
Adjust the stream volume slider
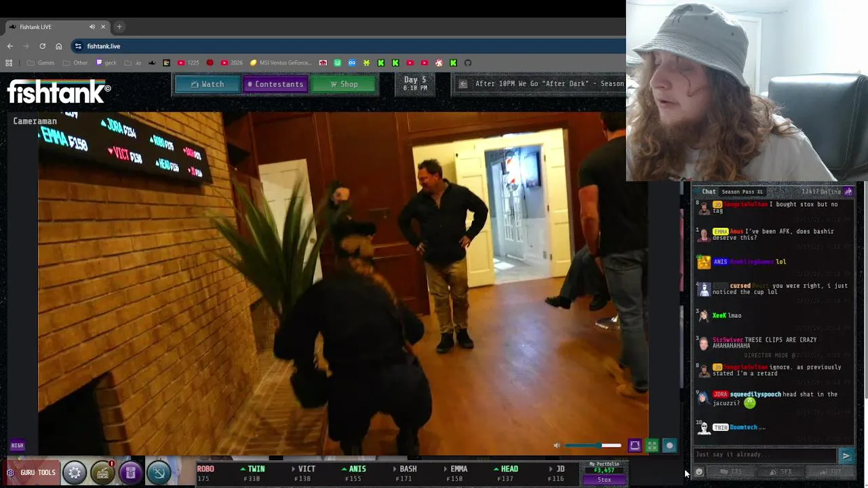click(593, 445)
